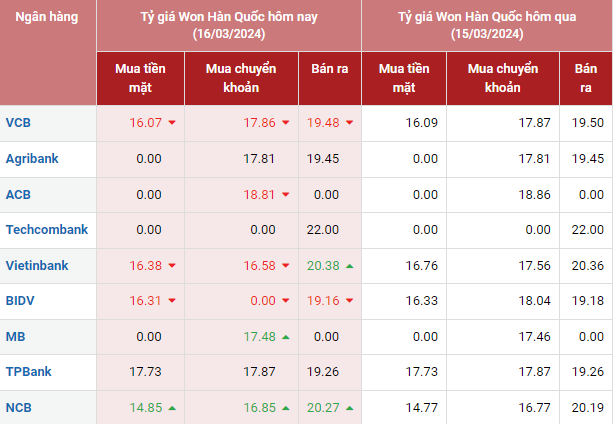613x424 pixels.
Task: Click the green up arrow beside 20.38
Action: [x=349, y=265]
